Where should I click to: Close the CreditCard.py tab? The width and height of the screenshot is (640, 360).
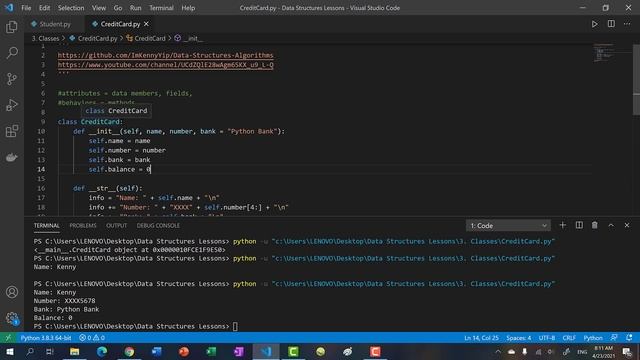tap(146, 24)
